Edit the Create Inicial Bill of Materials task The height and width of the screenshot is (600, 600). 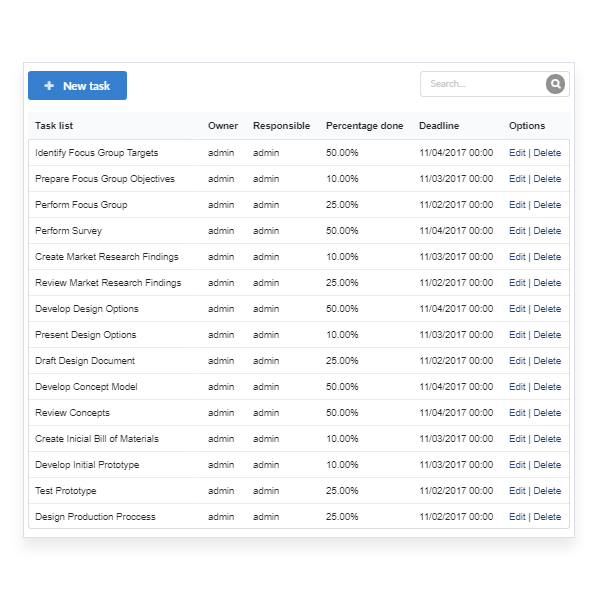coord(517,439)
